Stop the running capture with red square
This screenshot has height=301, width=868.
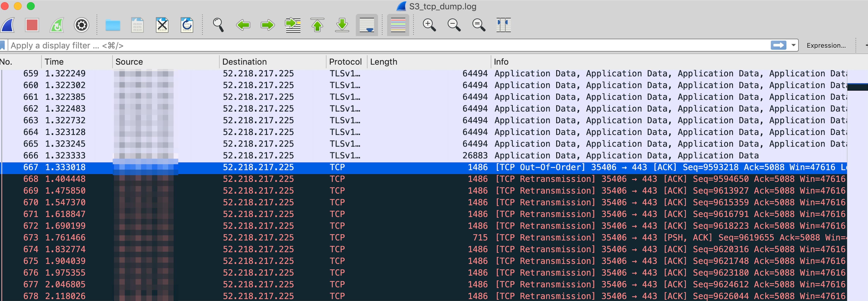(32, 25)
